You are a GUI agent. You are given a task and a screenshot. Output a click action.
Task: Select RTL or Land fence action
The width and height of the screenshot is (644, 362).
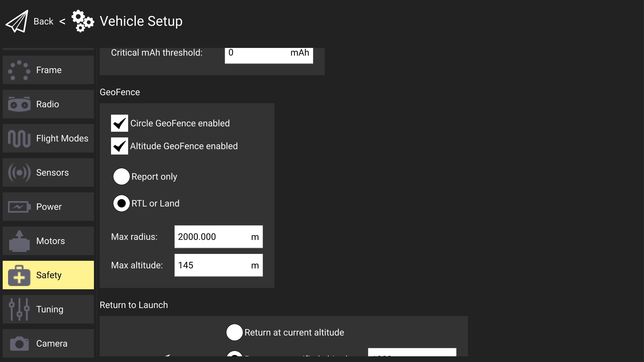[x=121, y=203]
